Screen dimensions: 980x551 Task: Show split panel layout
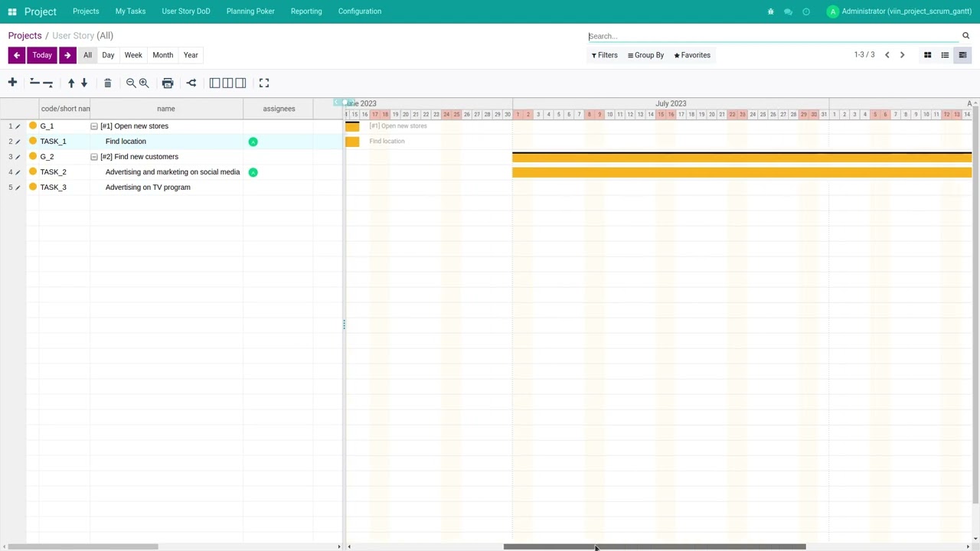coord(227,83)
